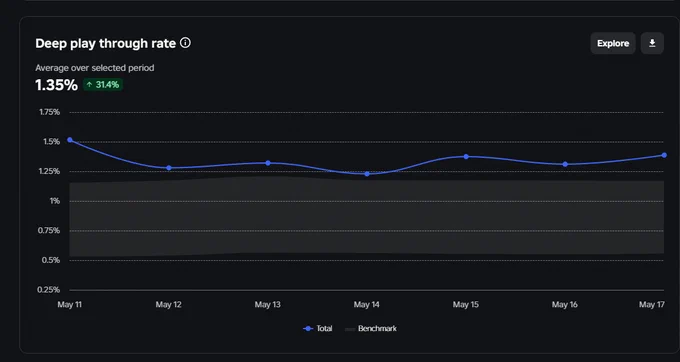Click the May 12 x-axis label
The height and width of the screenshot is (362, 680).
coord(168,305)
